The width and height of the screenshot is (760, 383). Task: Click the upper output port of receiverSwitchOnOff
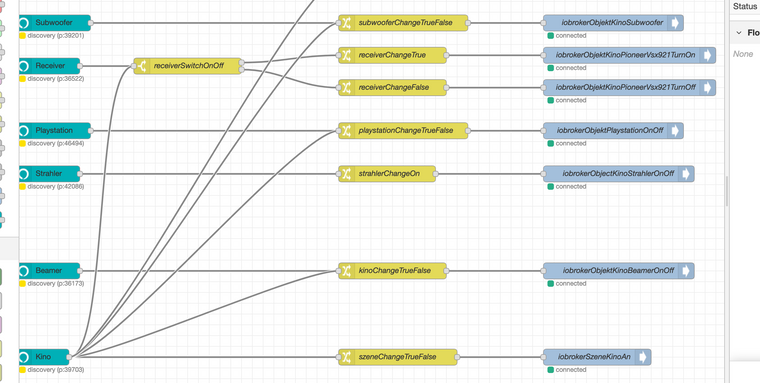[241, 63]
